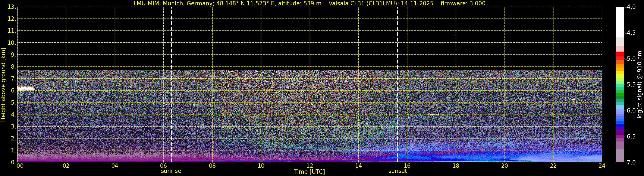Image resolution: width=644 pixels, height=176 pixels.
Task: Click the "sunrise" label below the time axis
Action: [x=171, y=171]
